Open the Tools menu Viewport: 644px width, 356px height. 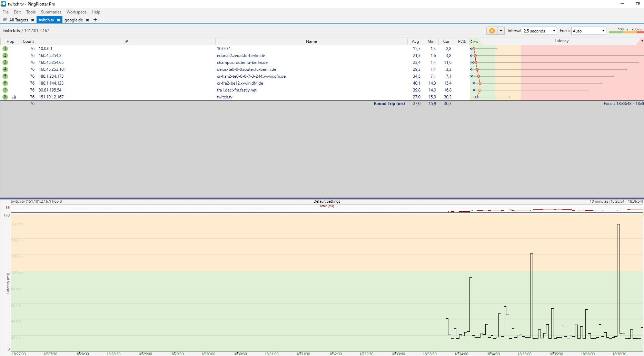(x=31, y=12)
